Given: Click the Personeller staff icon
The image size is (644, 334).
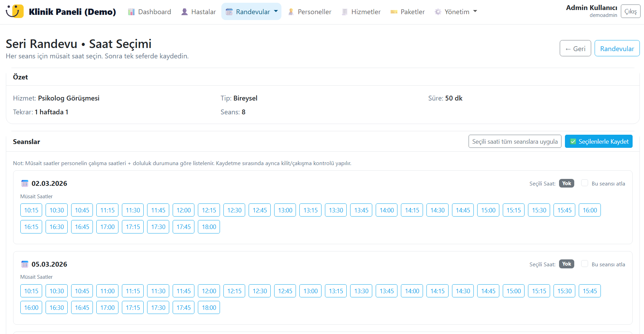Looking at the screenshot, I should click(x=291, y=12).
